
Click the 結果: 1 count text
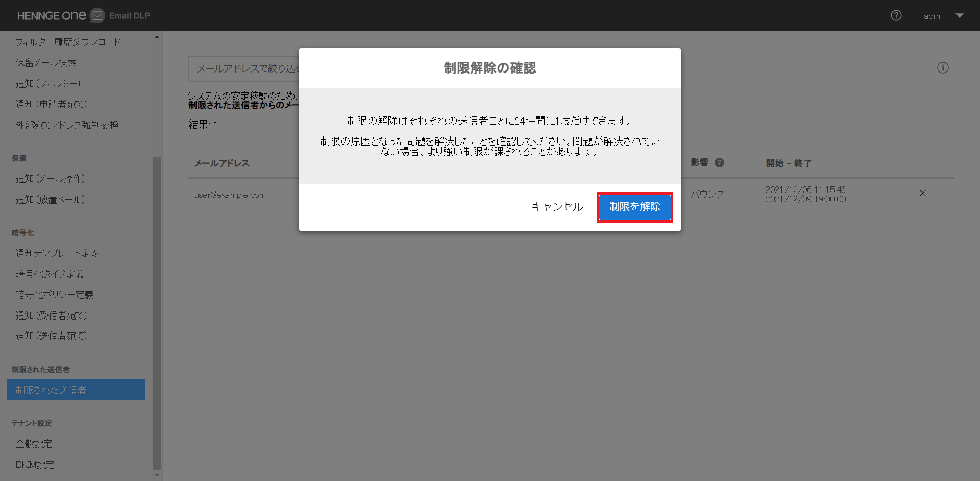tap(203, 125)
